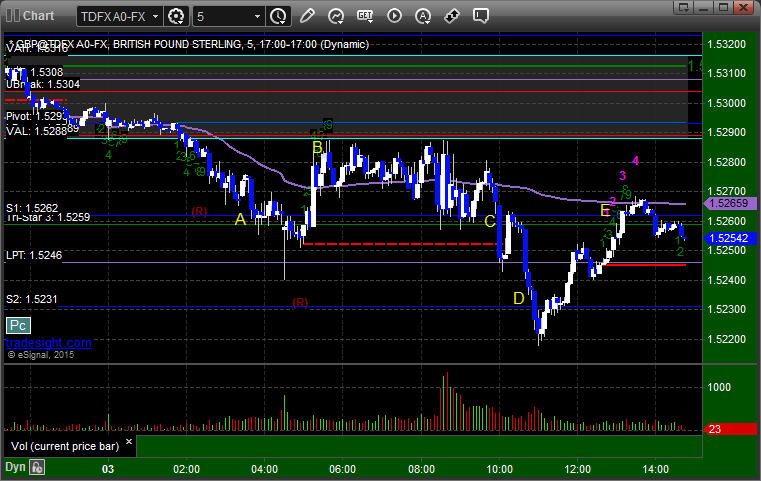This screenshot has width=761, height=481.
Task: Click the magenta 3 count marker
Action: (623, 175)
